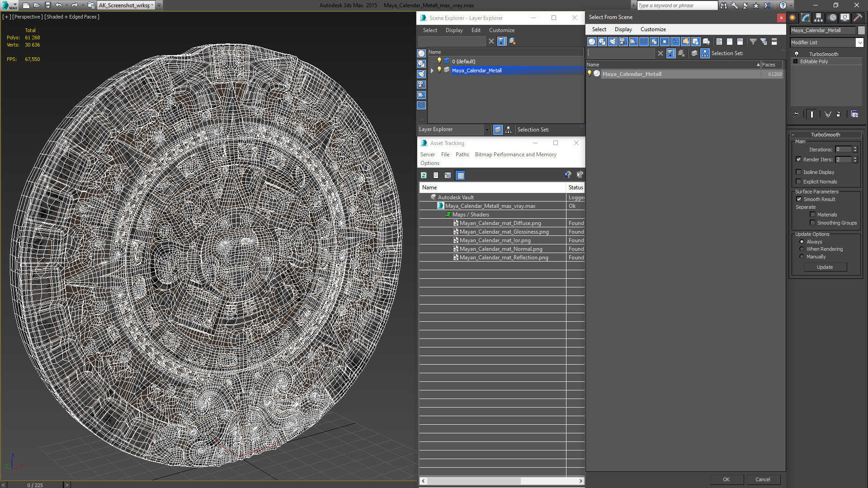Viewport: 868px width, 488px height.
Task: Click the object color swatch beside name
Action: 861,30
